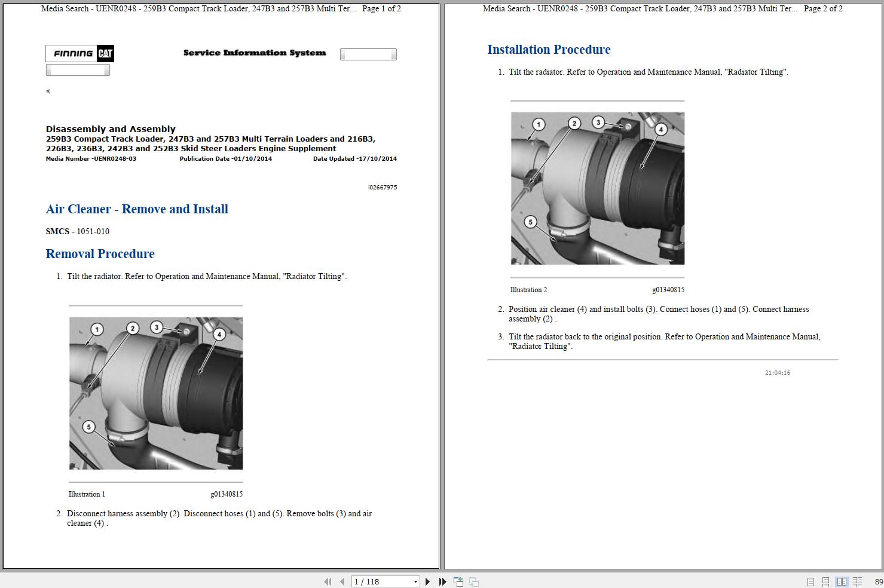Click the Installation Procedure heading link
Image resolution: width=884 pixels, height=588 pixels.
(x=549, y=50)
